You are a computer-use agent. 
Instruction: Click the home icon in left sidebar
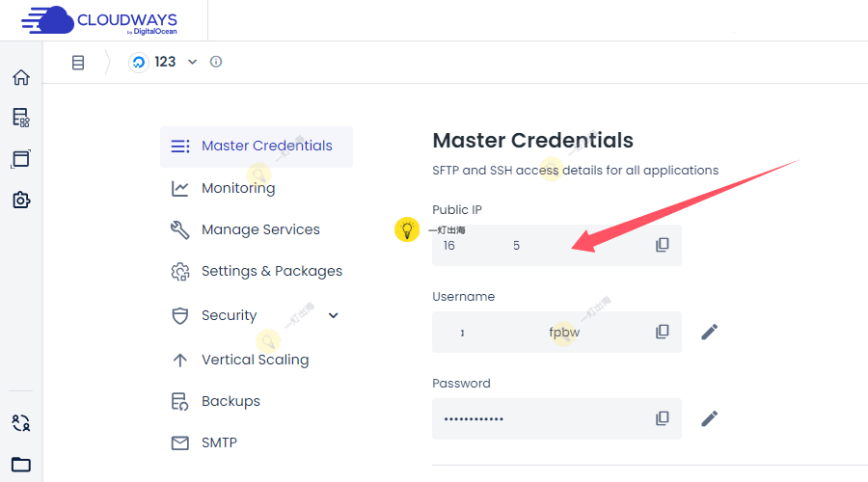point(20,77)
